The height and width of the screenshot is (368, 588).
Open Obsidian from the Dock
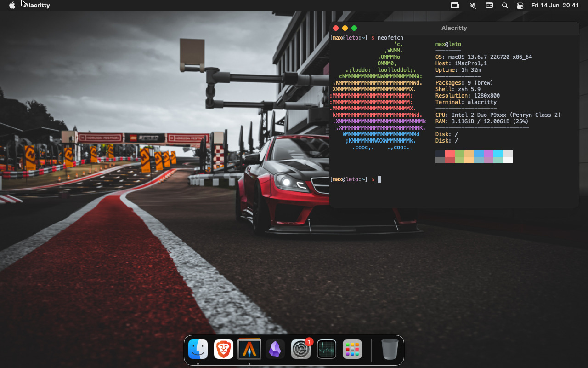[x=275, y=350]
